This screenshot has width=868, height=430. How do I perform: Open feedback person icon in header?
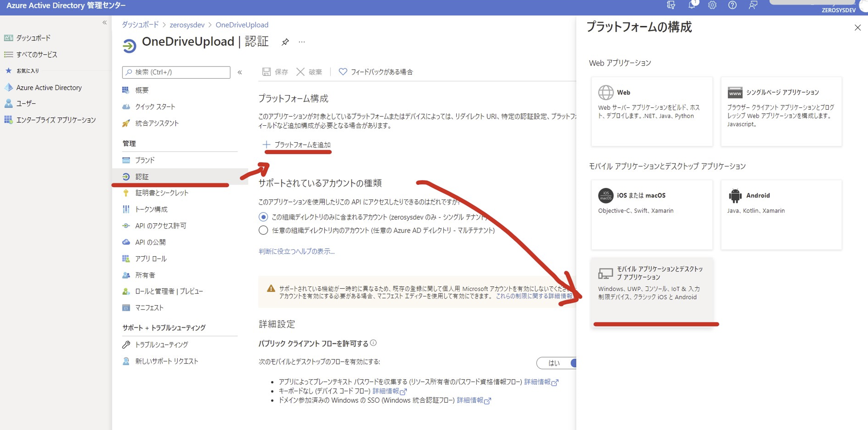click(753, 5)
